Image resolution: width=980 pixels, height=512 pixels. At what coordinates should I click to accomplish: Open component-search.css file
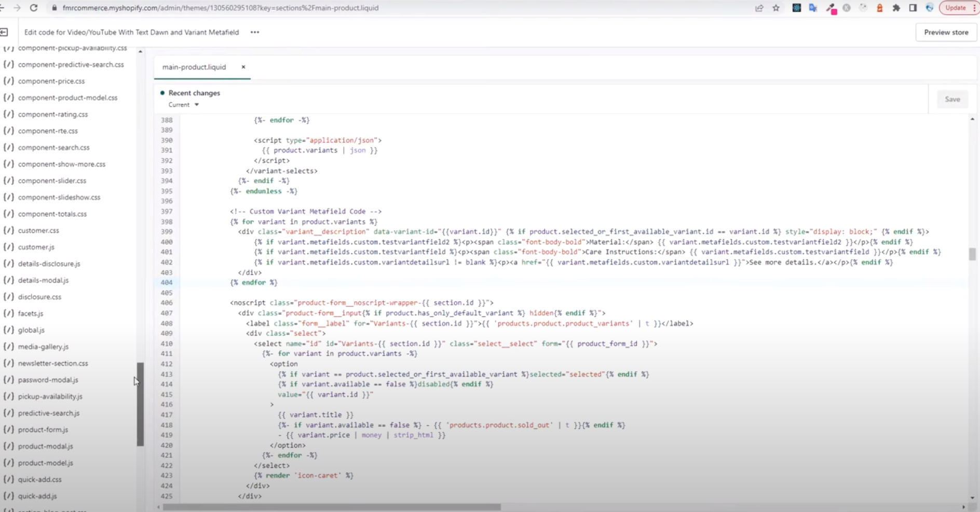click(x=53, y=147)
